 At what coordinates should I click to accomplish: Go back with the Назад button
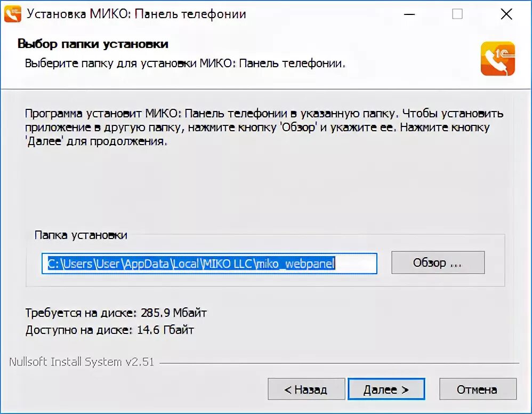(306, 389)
